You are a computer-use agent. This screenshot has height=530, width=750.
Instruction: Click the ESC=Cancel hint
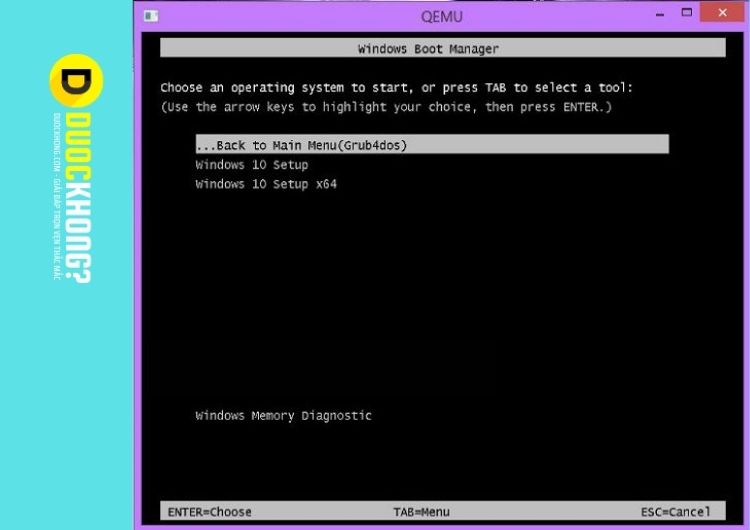click(676, 512)
